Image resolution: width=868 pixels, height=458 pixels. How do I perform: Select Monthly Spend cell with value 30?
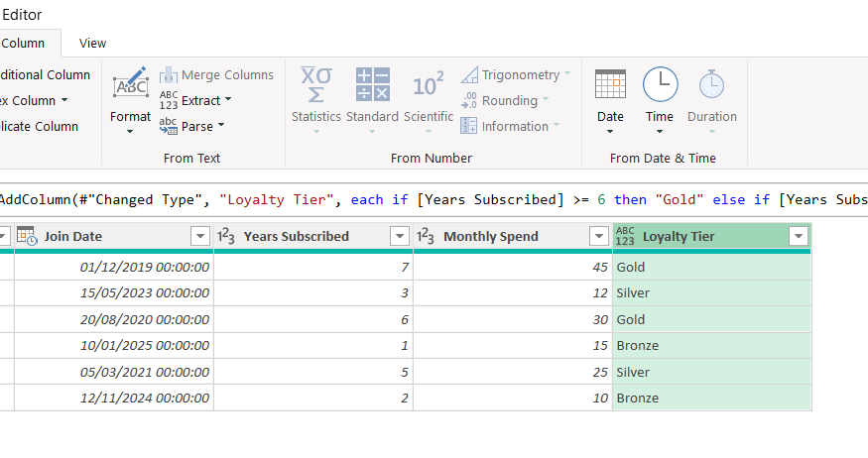[513, 320]
